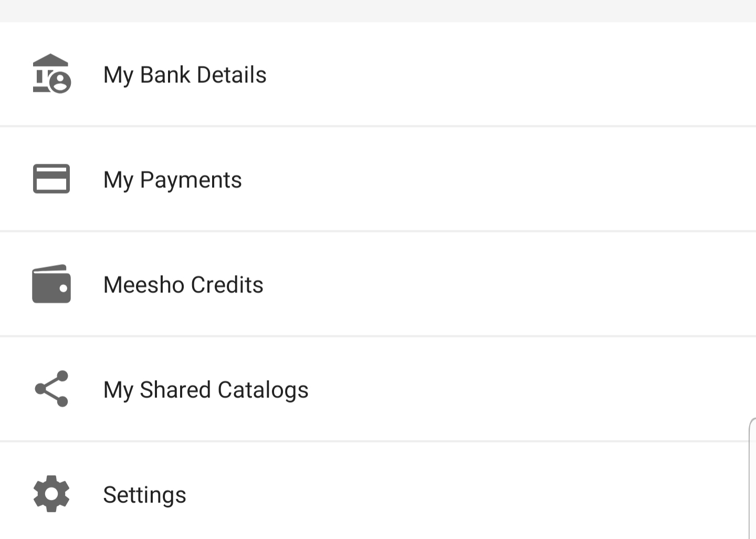Tap the 'Meesho Credits' text label
The height and width of the screenshot is (539, 756).
click(183, 285)
